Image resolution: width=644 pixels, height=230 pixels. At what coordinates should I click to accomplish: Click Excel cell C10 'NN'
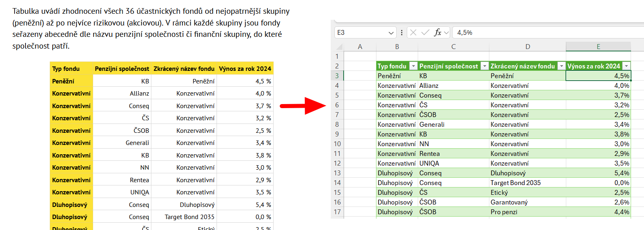click(453, 144)
